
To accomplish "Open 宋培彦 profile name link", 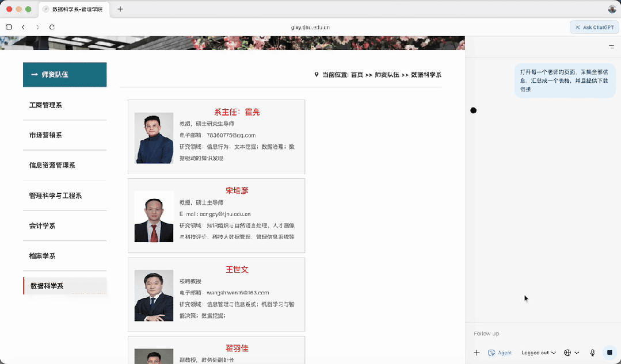I will 237,190.
